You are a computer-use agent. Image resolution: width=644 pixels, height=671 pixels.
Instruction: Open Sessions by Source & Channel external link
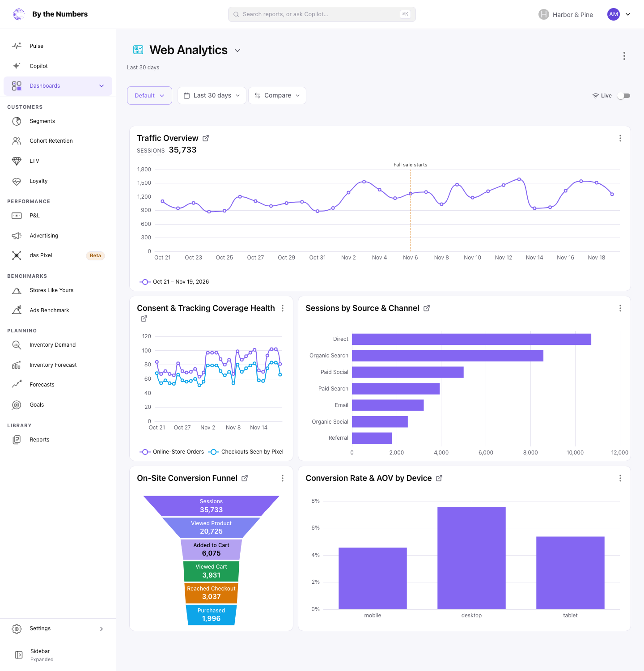(x=427, y=308)
